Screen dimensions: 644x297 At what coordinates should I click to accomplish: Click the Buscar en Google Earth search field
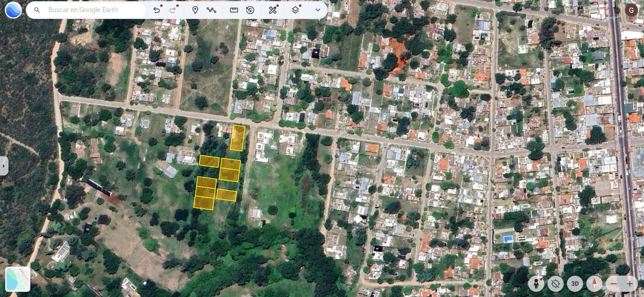pyautogui.click(x=93, y=10)
